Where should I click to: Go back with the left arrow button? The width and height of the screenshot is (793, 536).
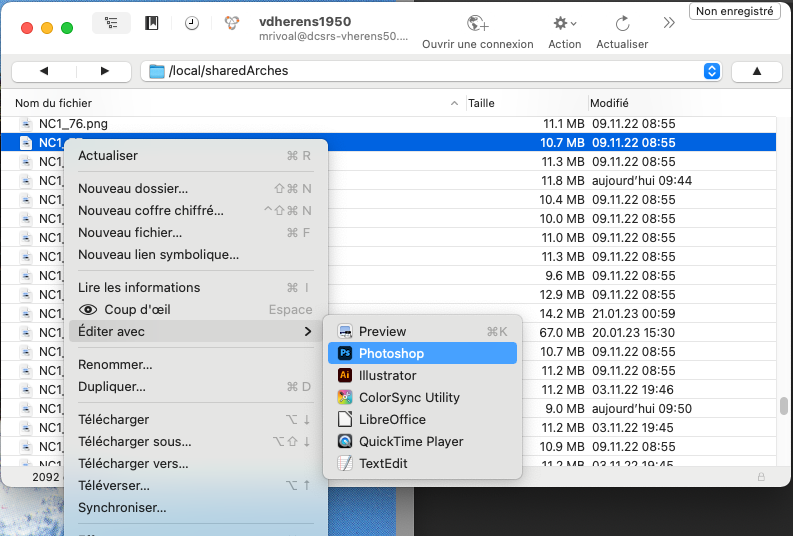pos(44,71)
